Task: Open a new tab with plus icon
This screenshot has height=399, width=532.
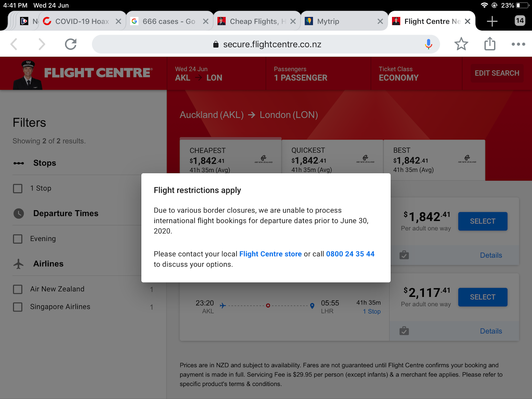Action: click(x=492, y=21)
